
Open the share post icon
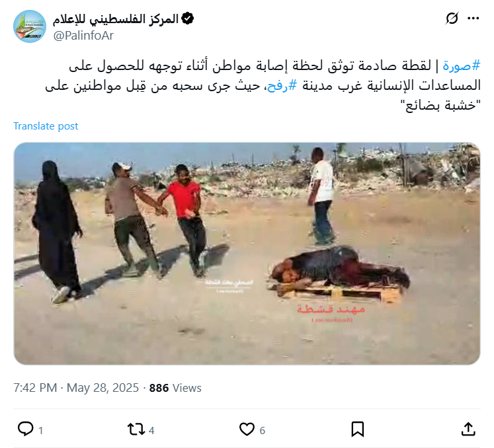point(468,429)
